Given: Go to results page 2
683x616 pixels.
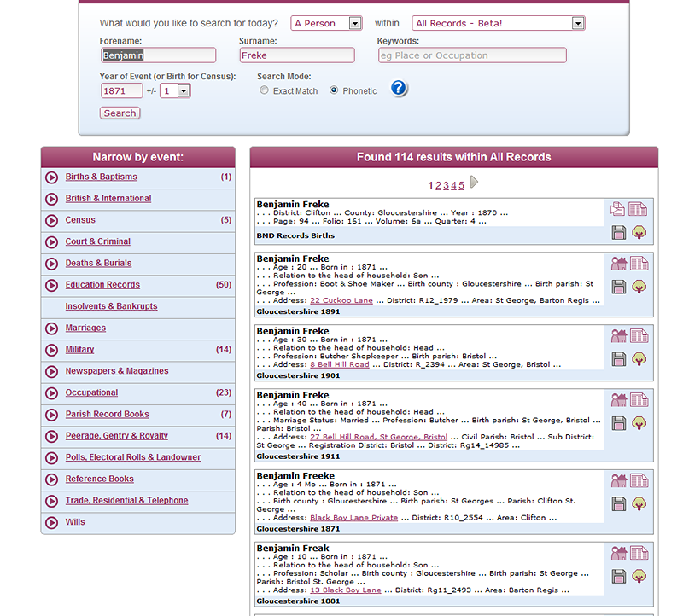Looking at the screenshot, I should pyautogui.click(x=438, y=185).
